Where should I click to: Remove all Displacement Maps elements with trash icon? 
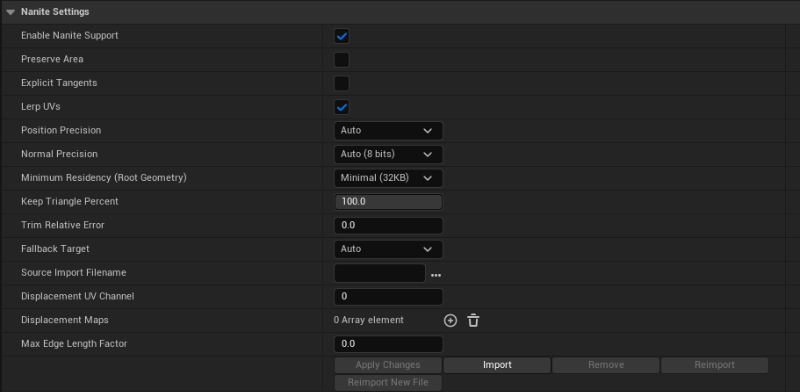473,321
